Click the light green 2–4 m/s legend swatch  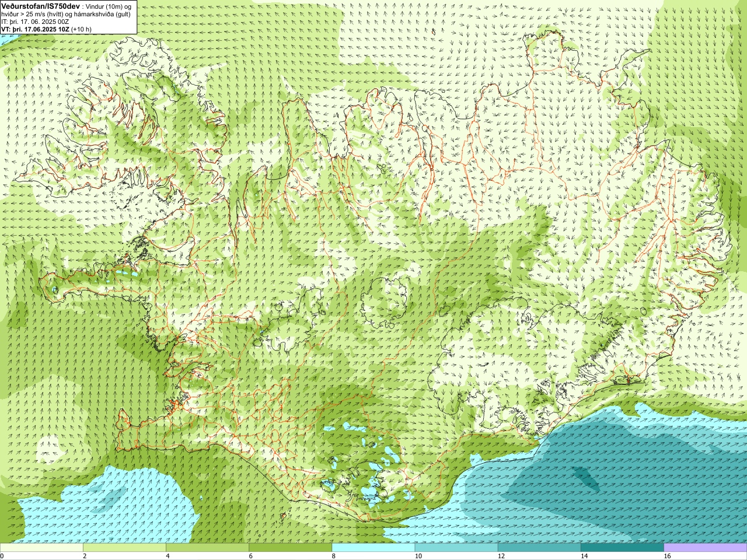pos(124,548)
